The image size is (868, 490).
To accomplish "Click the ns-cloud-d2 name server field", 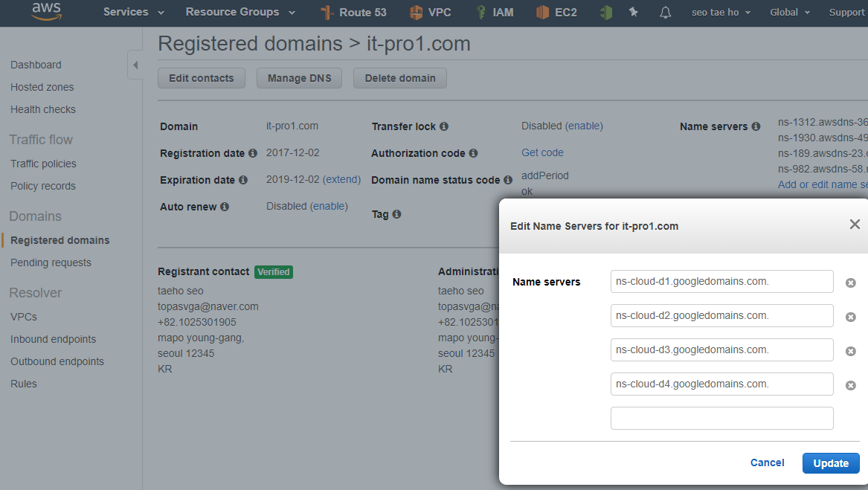I will point(722,315).
